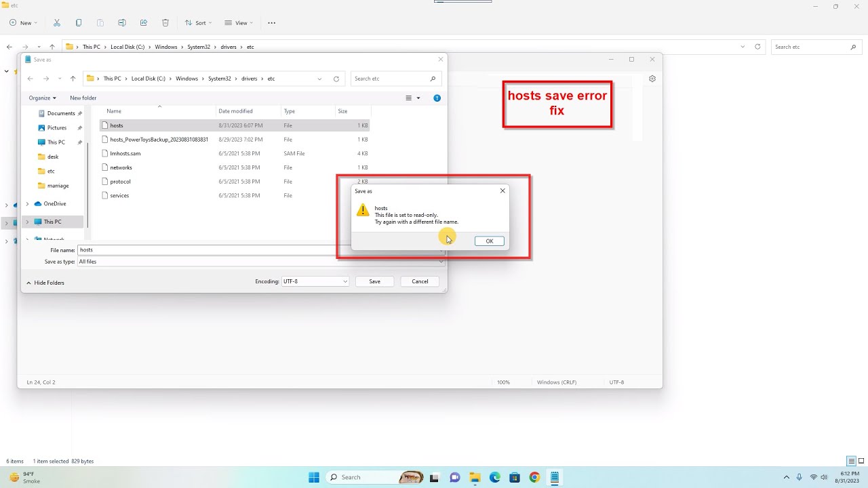Select the hosts_PowerToysBackup file
This screenshot has height=488, width=868.
coord(159,140)
